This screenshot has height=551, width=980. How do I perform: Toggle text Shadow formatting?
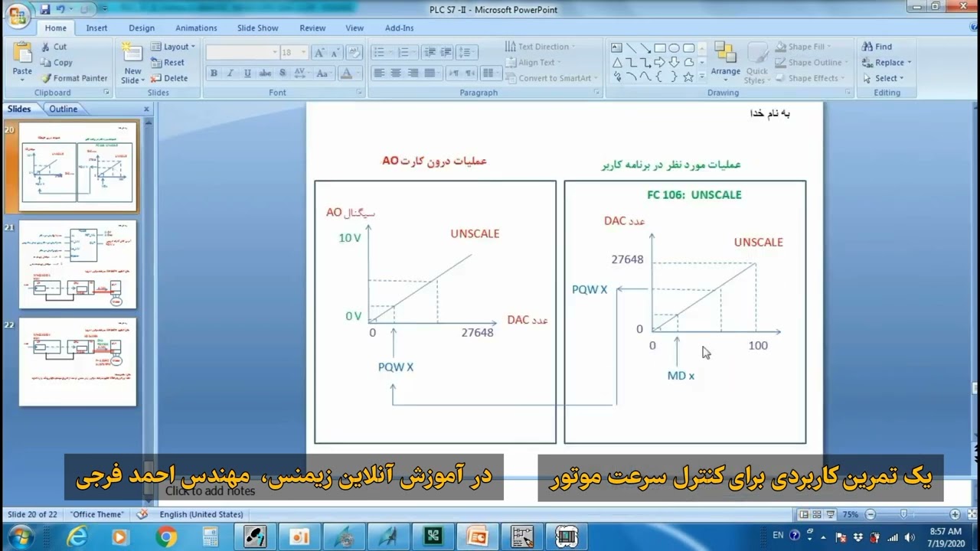[x=283, y=73]
